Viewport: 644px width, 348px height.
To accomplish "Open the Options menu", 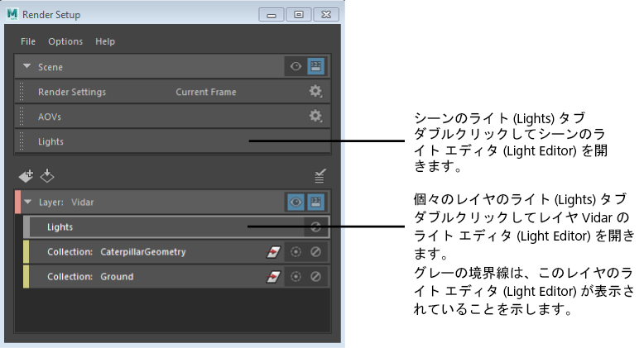I will click(x=65, y=41).
